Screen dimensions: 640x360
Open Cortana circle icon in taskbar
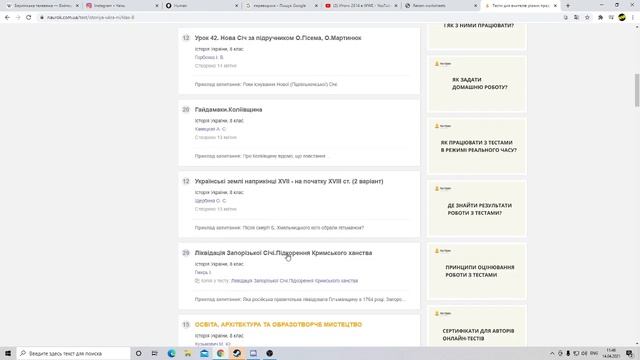[x=138, y=353]
